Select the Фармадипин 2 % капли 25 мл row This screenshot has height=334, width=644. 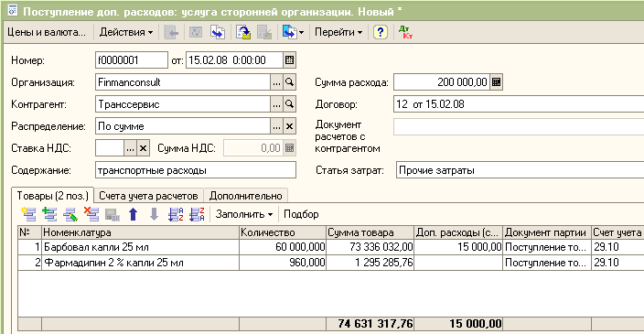click(141, 263)
